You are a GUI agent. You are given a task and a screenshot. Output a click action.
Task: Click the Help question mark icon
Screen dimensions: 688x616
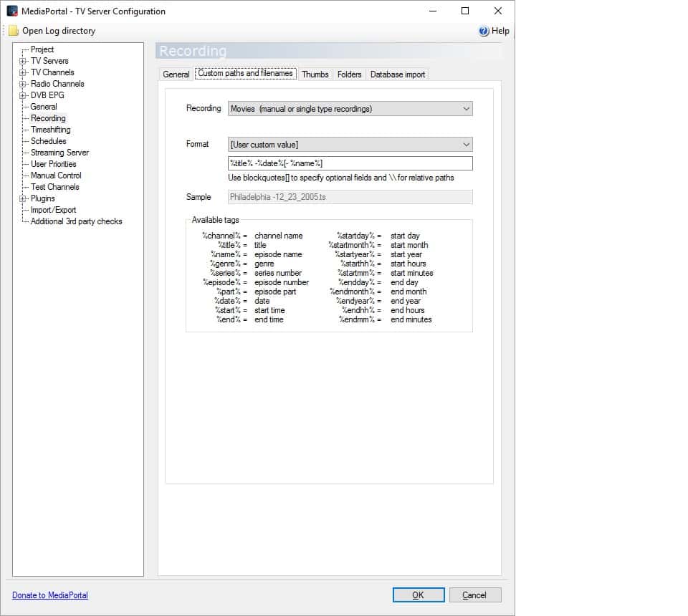click(484, 31)
